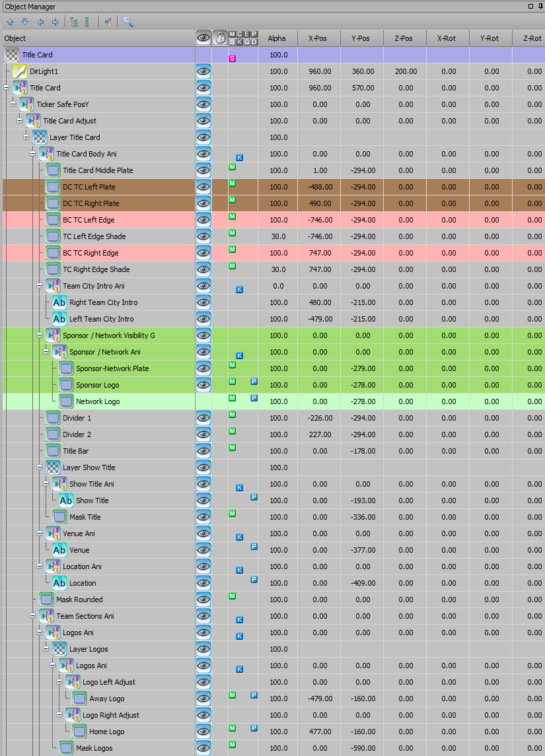Collapse the Ticker Safe PosY node
Viewport: 545px width, 756px height.
13,104
